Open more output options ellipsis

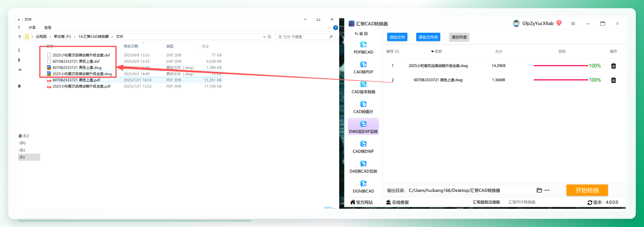pos(547,190)
